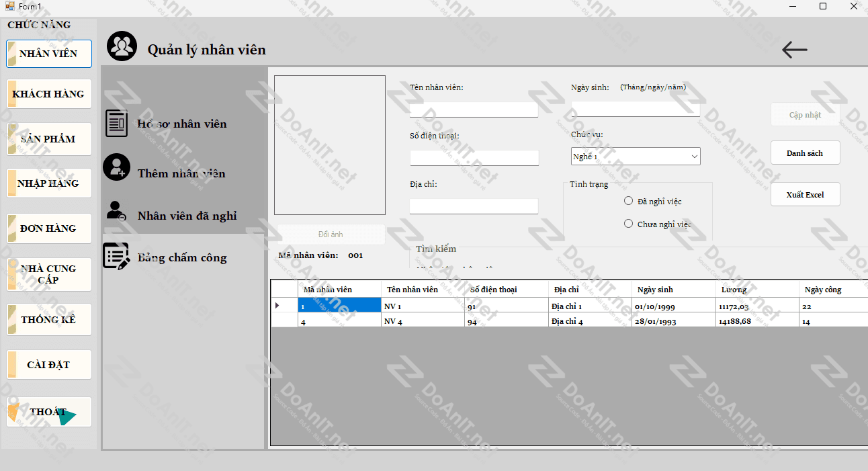
Task: Click the back arrow icon
Action: (795, 49)
